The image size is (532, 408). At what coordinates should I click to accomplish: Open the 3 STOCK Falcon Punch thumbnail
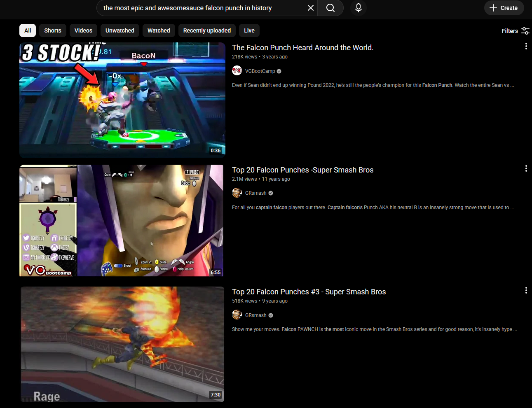point(122,100)
